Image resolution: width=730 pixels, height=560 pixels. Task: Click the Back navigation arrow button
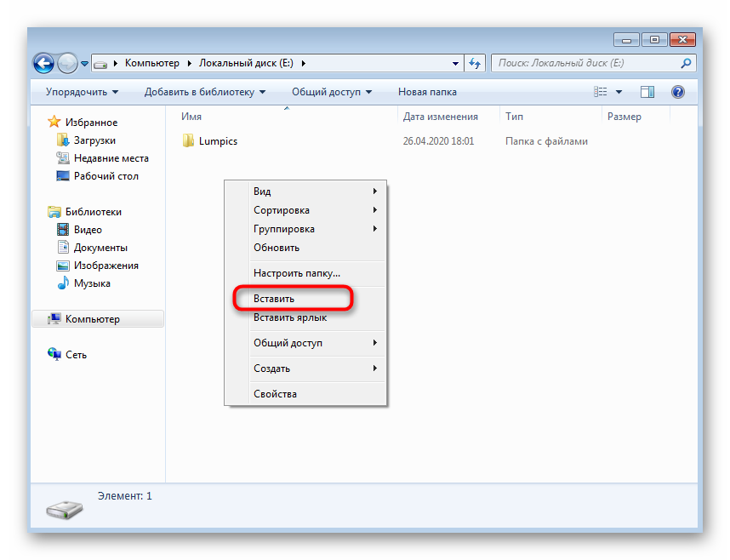(x=44, y=63)
